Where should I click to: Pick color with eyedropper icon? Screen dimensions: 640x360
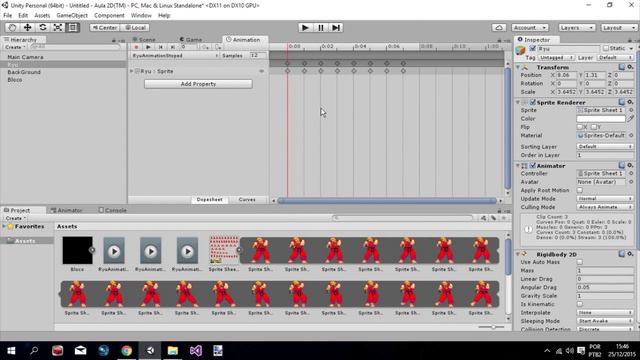click(631, 118)
